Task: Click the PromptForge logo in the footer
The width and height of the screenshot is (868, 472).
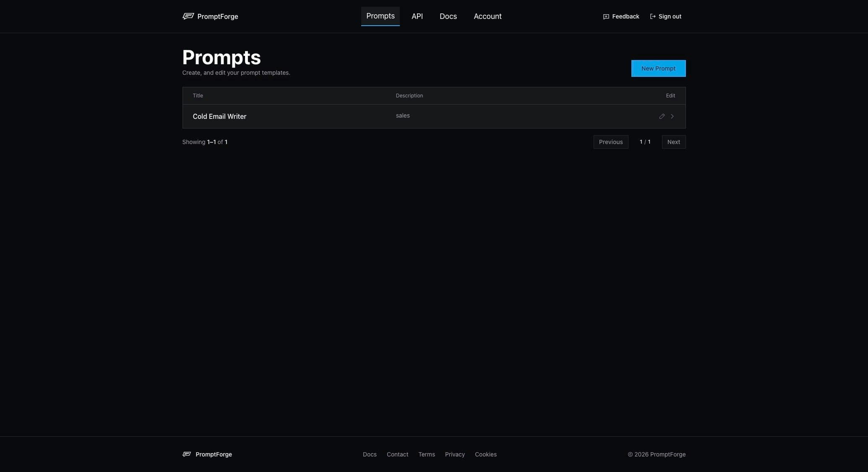Action: click(207, 454)
